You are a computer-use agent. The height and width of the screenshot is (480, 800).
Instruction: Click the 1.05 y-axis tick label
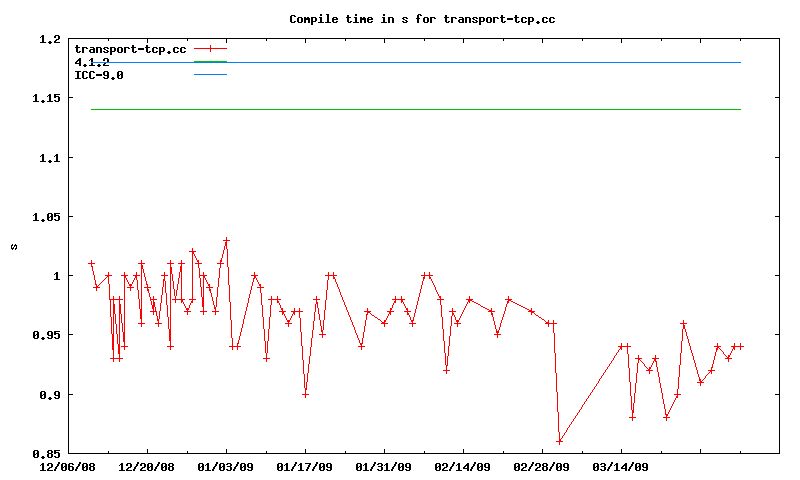(46, 217)
